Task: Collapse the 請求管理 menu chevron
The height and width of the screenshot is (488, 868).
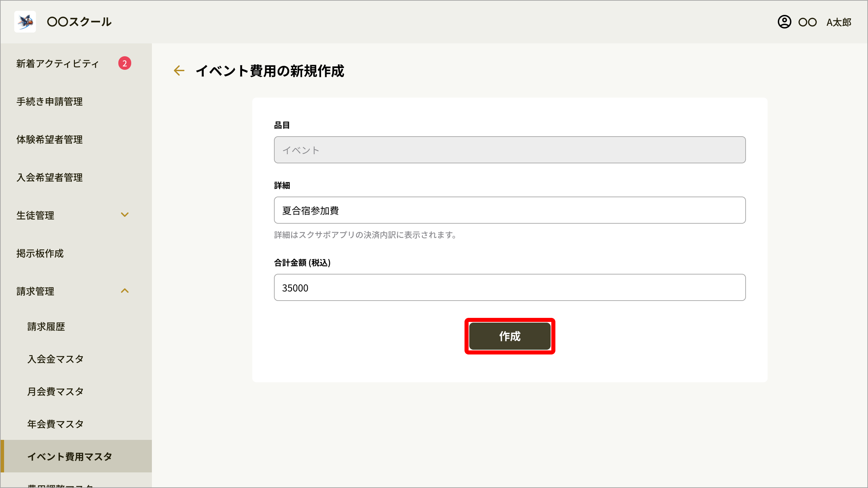Action: pyautogui.click(x=125, y=291)
